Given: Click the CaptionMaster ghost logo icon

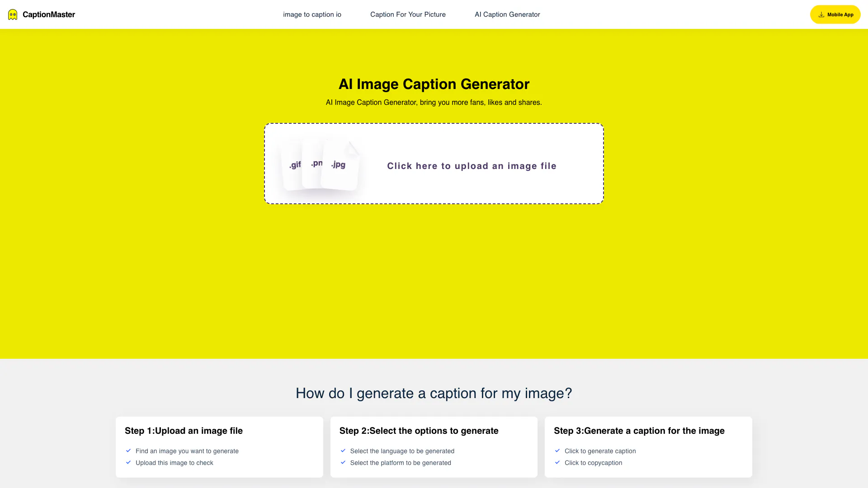Looking at the screenshot, I should pyautogui.click(x=13, y=14).
